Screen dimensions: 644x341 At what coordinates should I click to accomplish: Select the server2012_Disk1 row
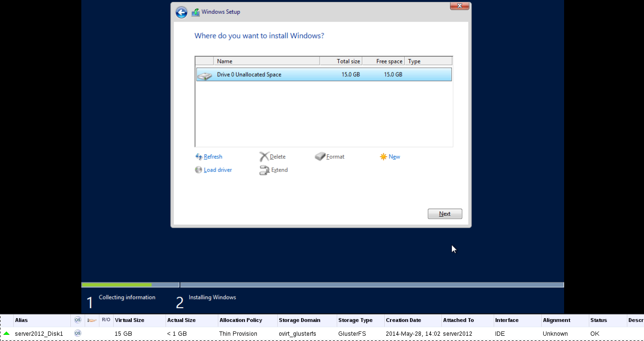(39, 334)
